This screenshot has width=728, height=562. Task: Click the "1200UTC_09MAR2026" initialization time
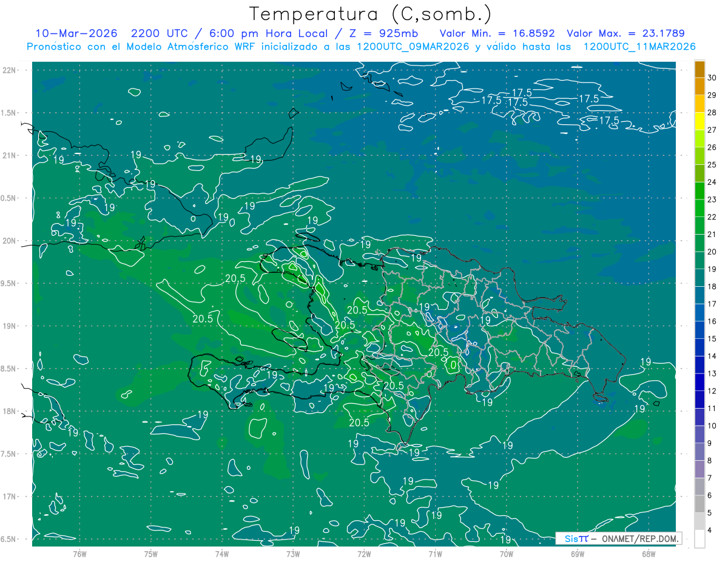411,46
